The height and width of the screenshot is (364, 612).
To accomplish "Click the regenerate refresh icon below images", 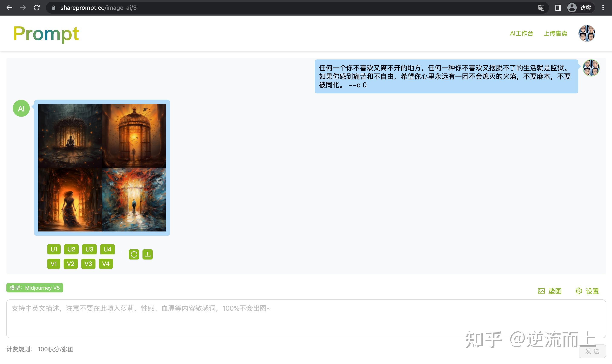I will (134, 254).
